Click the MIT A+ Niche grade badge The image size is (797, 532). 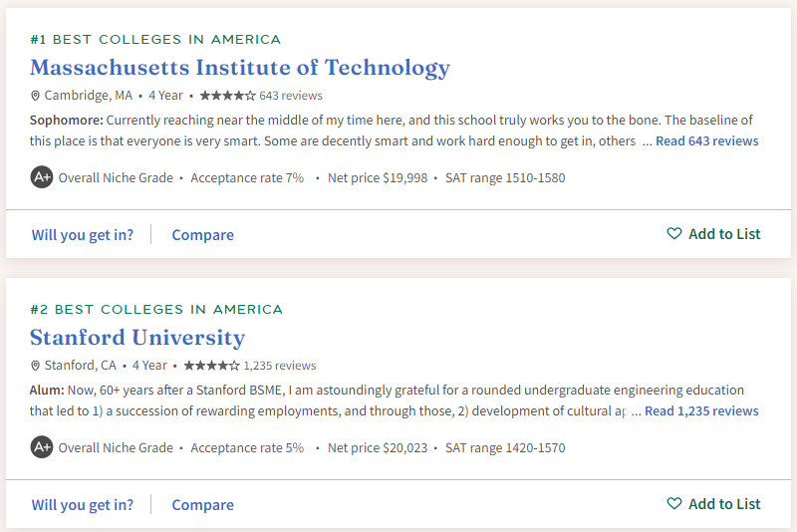41,177
